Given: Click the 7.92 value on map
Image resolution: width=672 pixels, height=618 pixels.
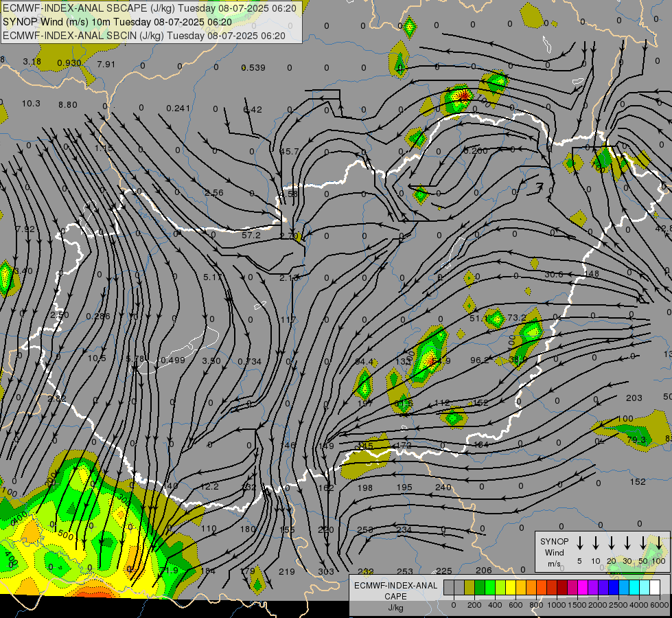Looking at the screenshot, I should [25, 229].
